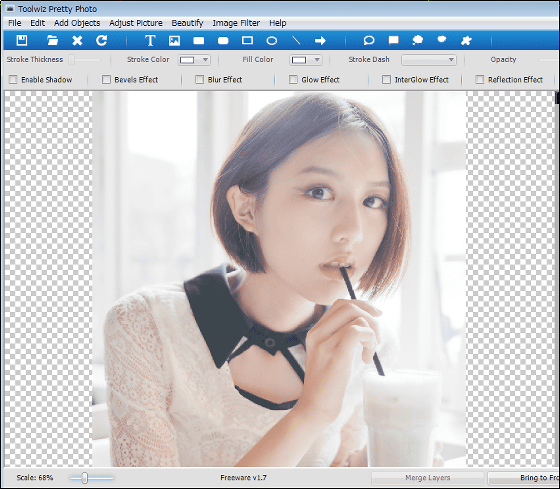Select the arrow shape tool
This screenshot has width=560, height=489.
[320, 41]
